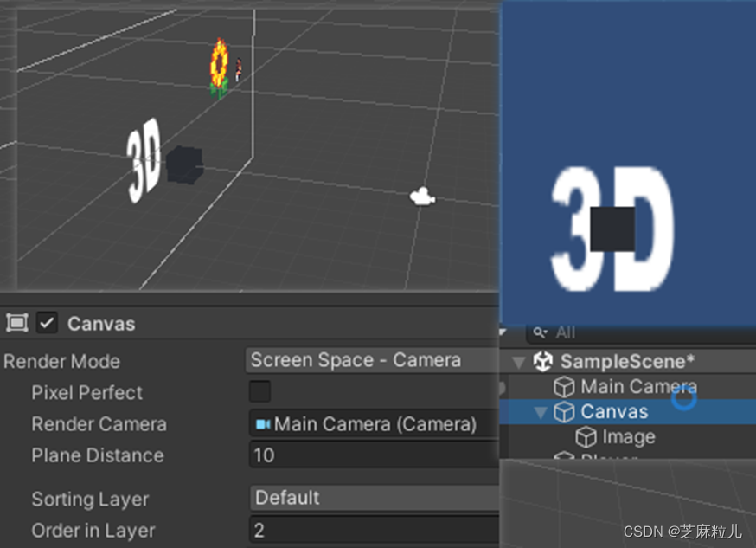Open the Render Mode dropdown

click(x=372, y=360)
